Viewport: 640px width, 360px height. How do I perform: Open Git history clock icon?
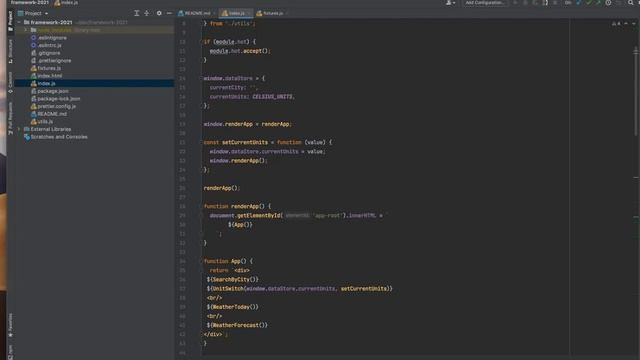click(x=608, y=2)
